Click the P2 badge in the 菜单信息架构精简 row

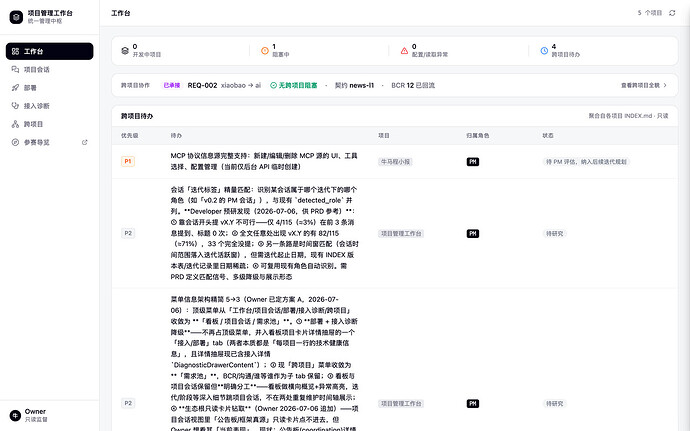pyautogui.click(x=128, y=403)
